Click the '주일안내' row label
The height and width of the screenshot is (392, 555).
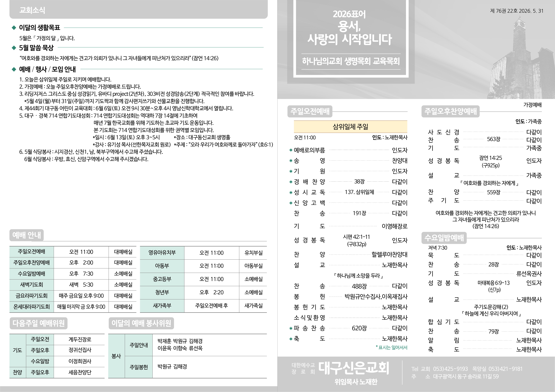point(139,345)
